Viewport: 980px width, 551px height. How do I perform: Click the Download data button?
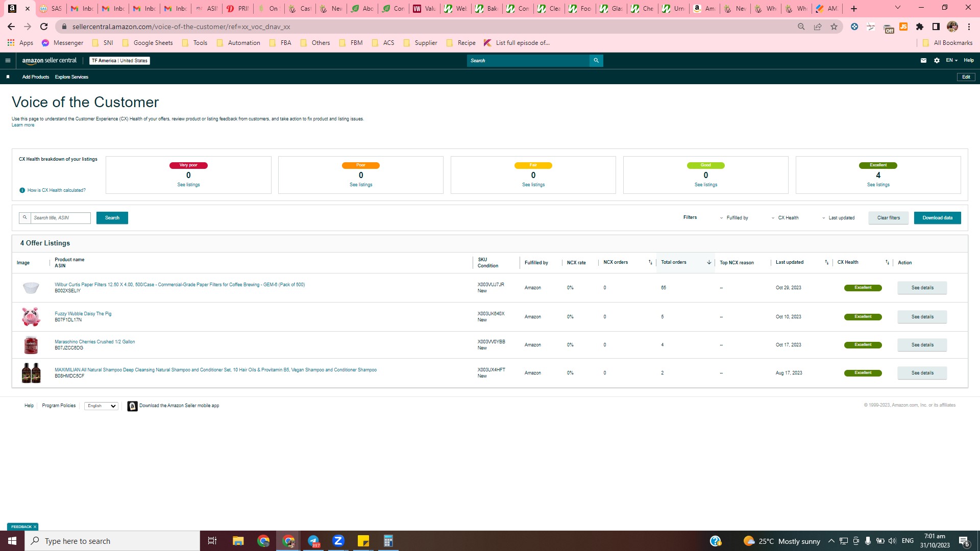click(x=938, y=218)
